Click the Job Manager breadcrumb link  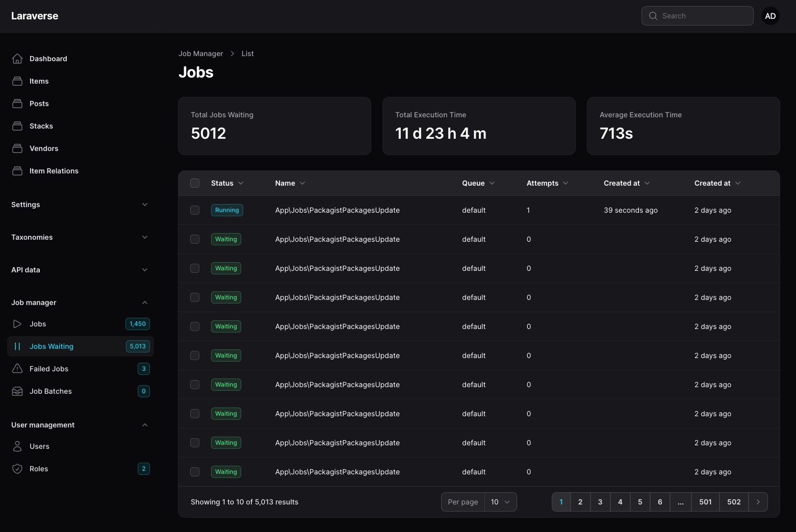pyautogui.click(x=200, y=54)
